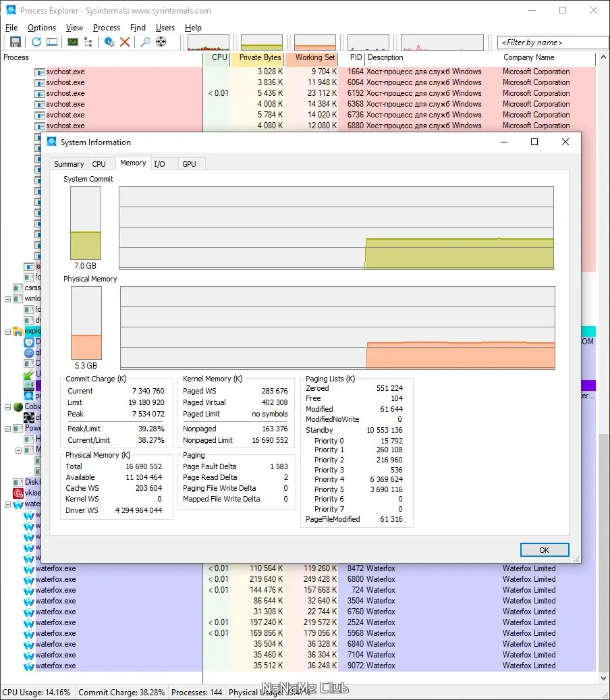Open the Help menu
610x700 pixels.
tap(193, 27)
